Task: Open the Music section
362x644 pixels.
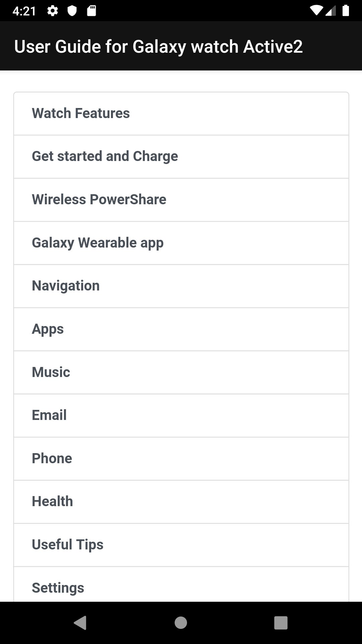Action: click(181, 372)
